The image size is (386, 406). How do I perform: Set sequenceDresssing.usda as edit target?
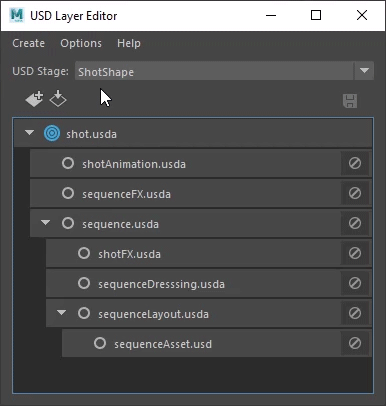84,283
